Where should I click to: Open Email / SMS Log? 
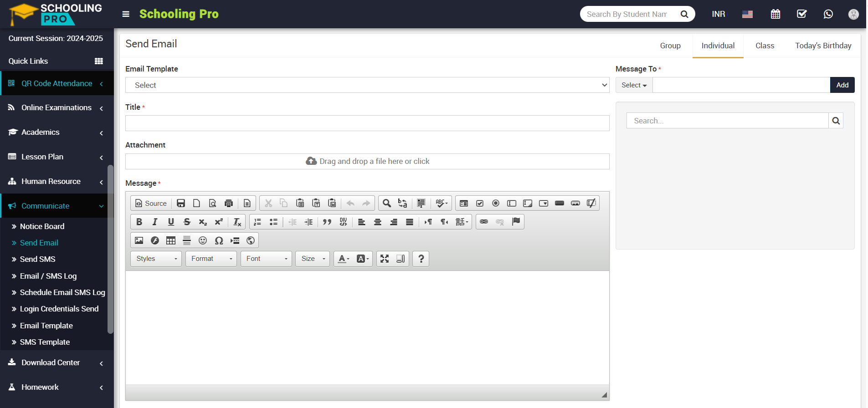click(48, 276)
